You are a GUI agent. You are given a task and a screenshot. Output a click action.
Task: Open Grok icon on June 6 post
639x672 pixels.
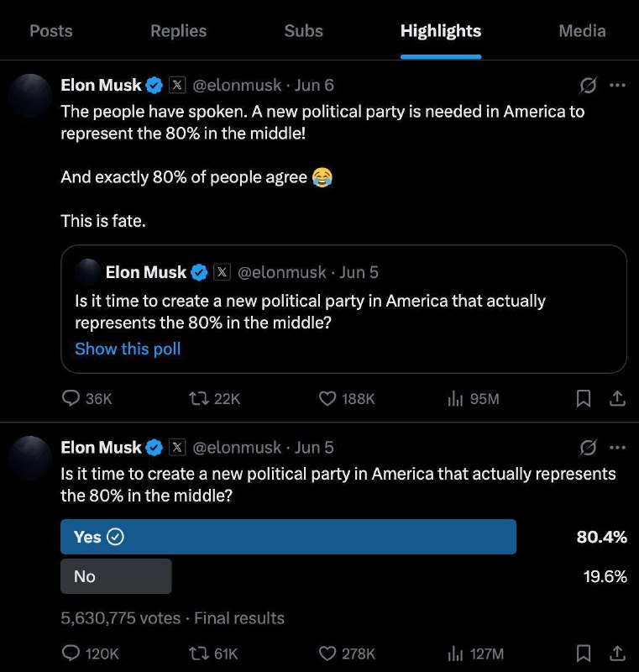[589, 85]
